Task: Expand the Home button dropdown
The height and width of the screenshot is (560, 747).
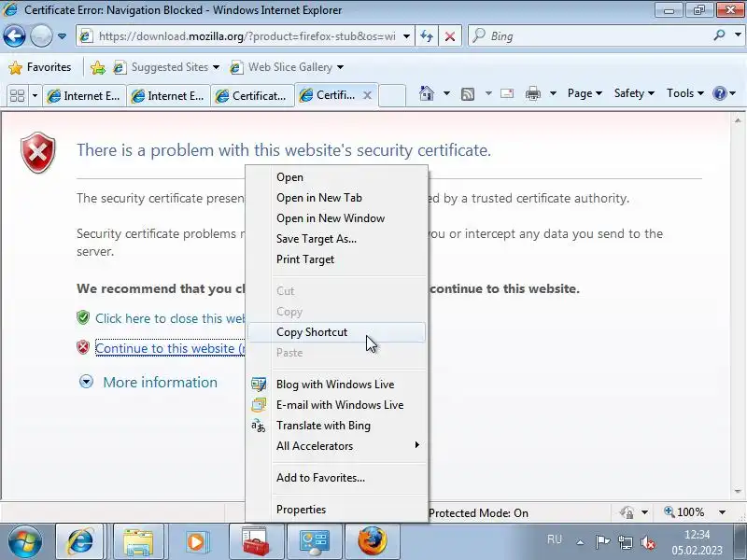Action: point(446,93)
